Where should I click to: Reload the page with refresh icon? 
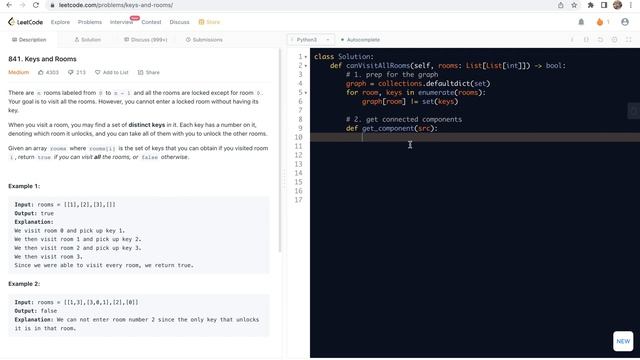36,5
